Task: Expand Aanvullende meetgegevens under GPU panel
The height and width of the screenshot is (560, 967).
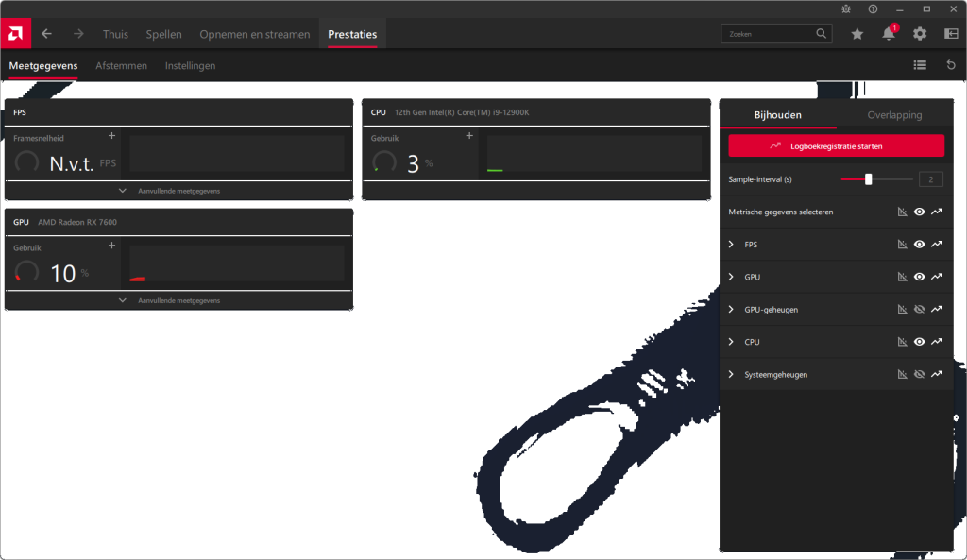Action: [123, 300]
